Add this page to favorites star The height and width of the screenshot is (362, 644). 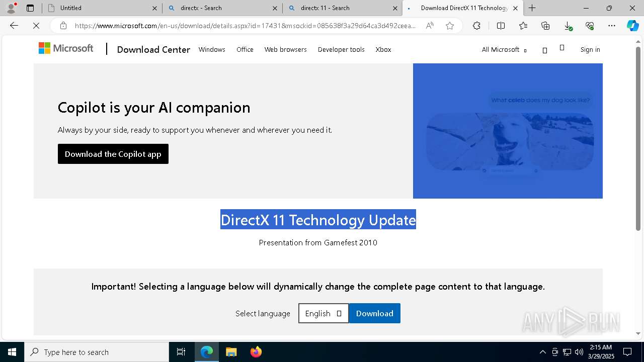[450, 26]
